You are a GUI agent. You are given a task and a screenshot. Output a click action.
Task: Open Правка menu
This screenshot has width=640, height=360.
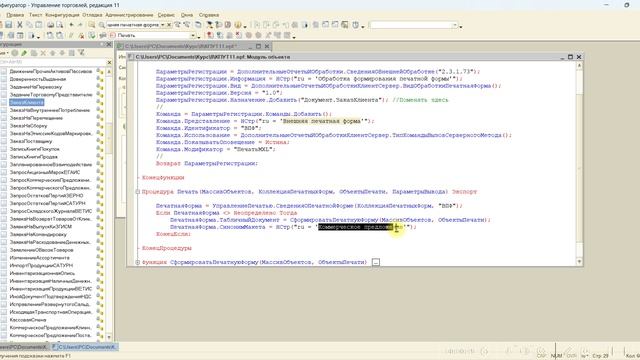[x=15, y=15]
